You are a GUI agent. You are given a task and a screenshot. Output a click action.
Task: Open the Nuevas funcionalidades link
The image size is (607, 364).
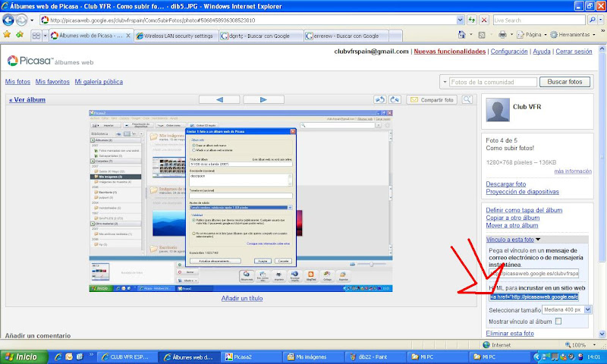(x=449, y=52)
